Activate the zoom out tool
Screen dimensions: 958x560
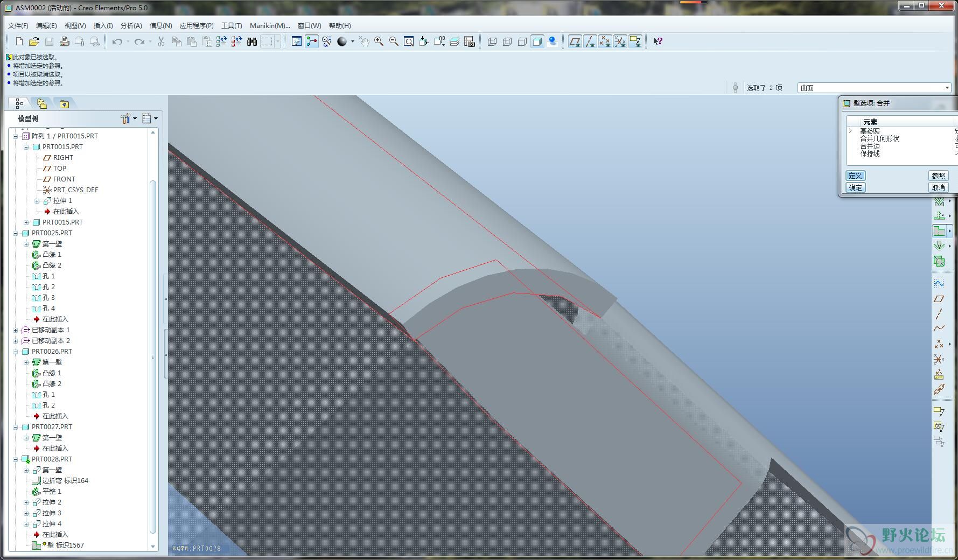(394, 41)
